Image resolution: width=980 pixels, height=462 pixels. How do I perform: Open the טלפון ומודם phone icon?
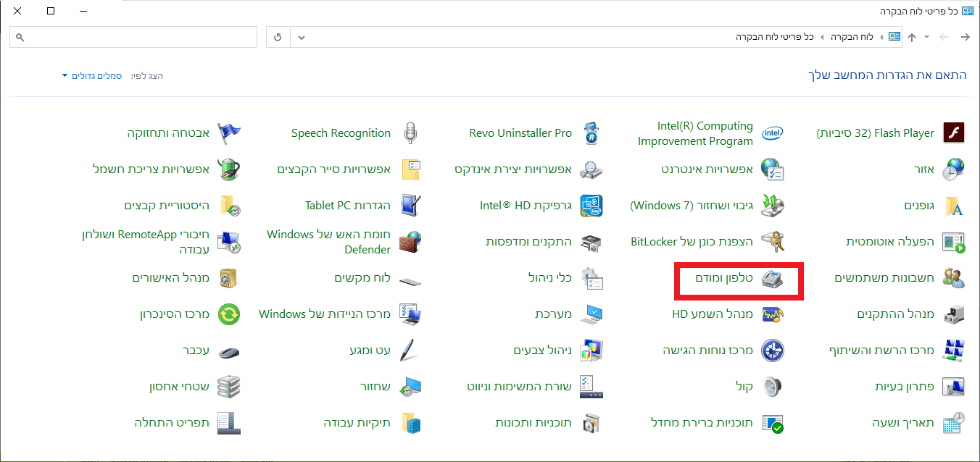pos(773,278)
